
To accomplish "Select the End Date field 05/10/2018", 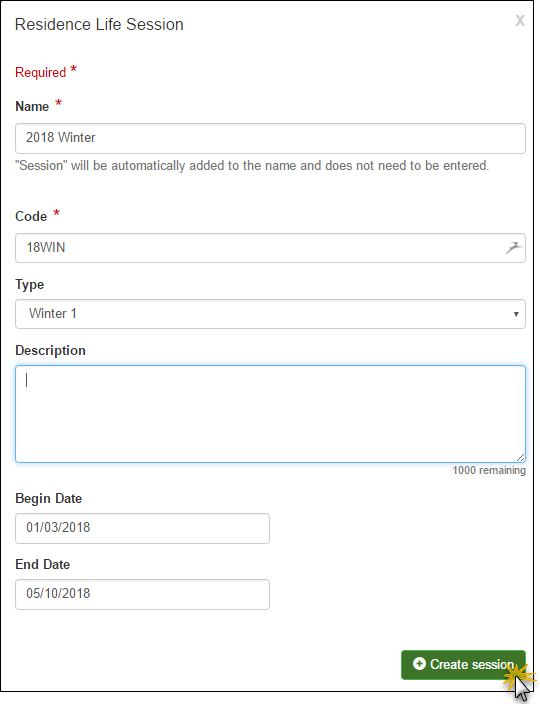I will pyautogui.click(x=142, y=594).
